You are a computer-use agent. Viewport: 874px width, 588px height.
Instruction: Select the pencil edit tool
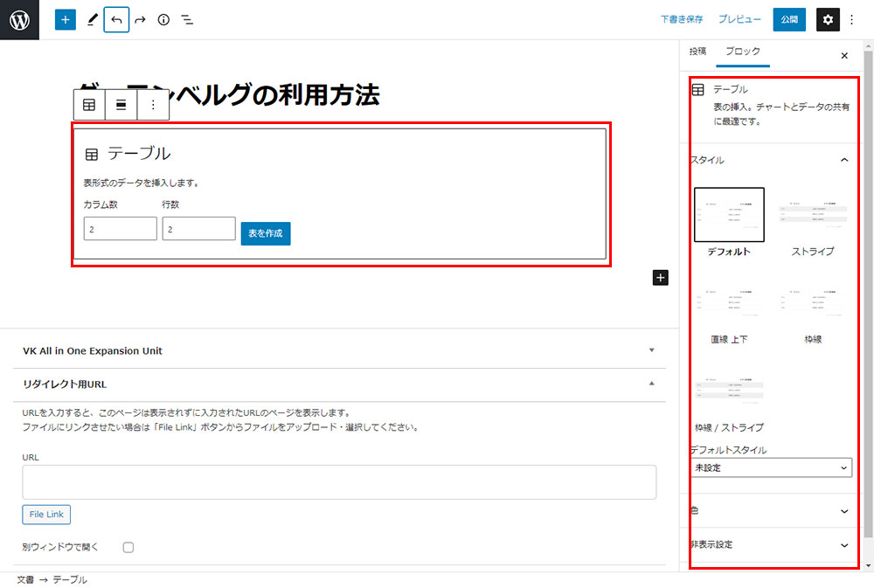(92, 19)
